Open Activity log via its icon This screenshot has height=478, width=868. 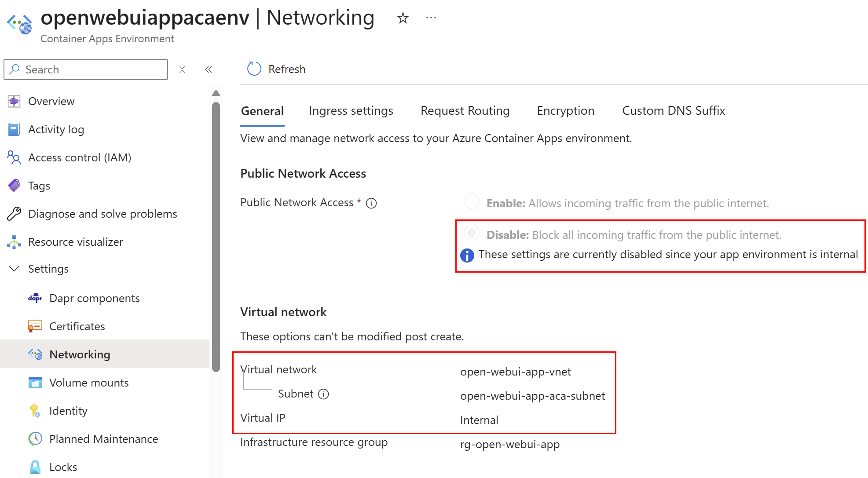14,129
